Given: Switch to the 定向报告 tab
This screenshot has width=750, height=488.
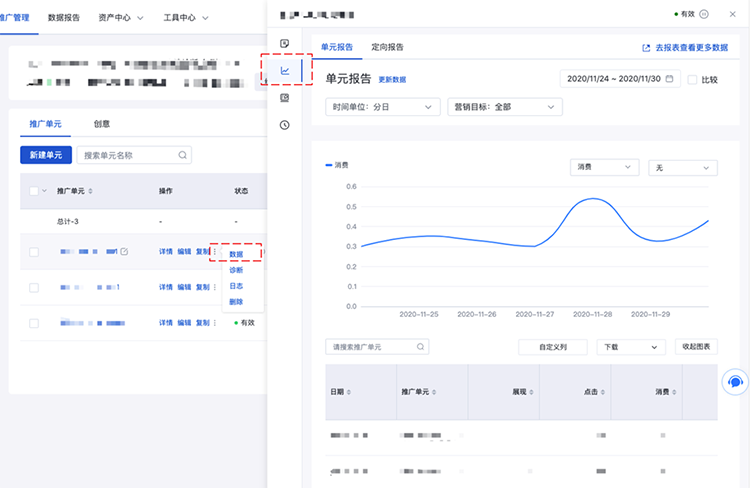Looking at the screenshot, I should pos(387,47).
